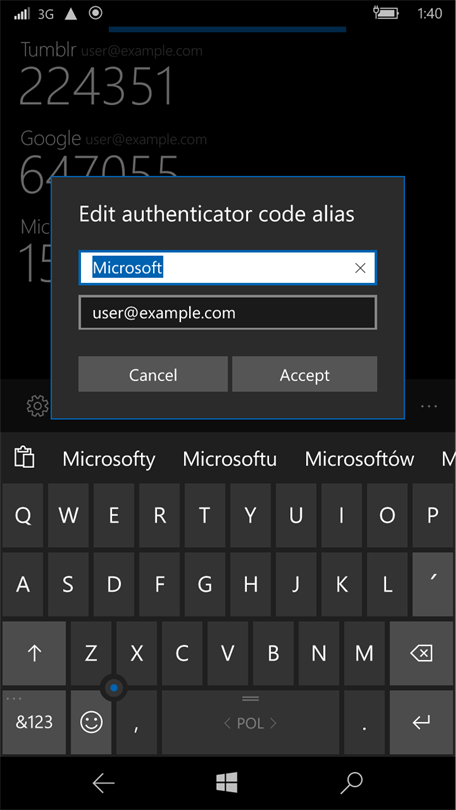Tap the clipboard paste icon on keyboard

click(24, 458)
